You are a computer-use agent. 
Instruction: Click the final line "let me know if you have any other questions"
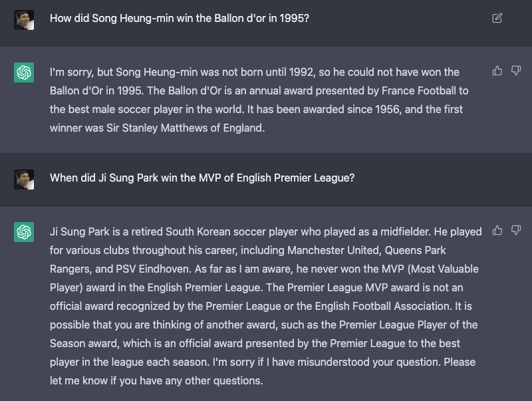(x=156, y=380)
